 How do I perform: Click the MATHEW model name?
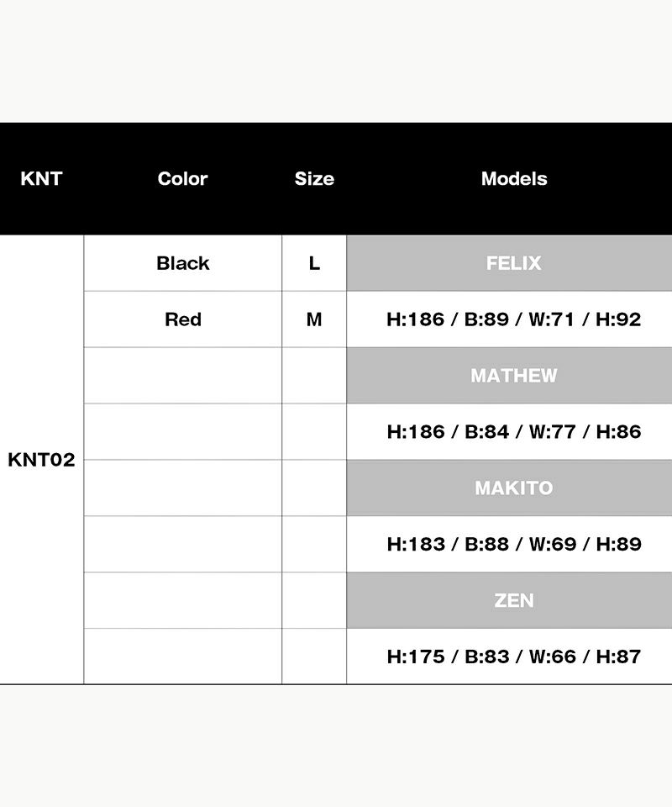[513, 376]
